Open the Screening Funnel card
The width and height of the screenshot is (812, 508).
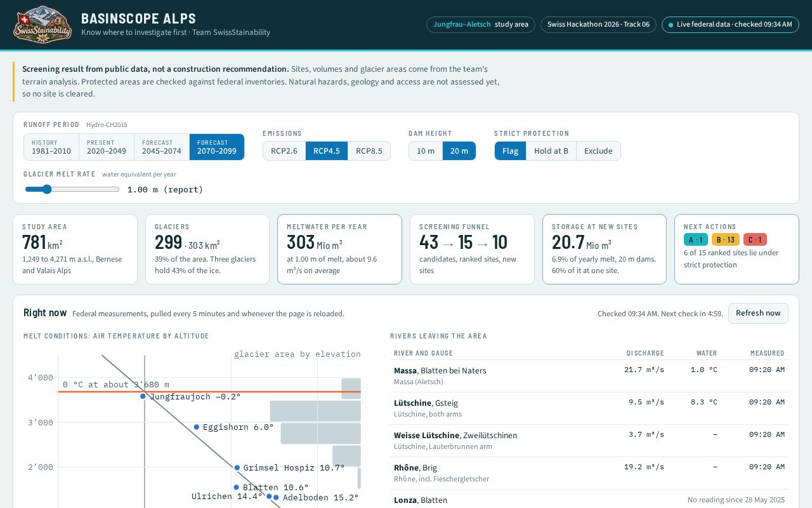(472, 249)
